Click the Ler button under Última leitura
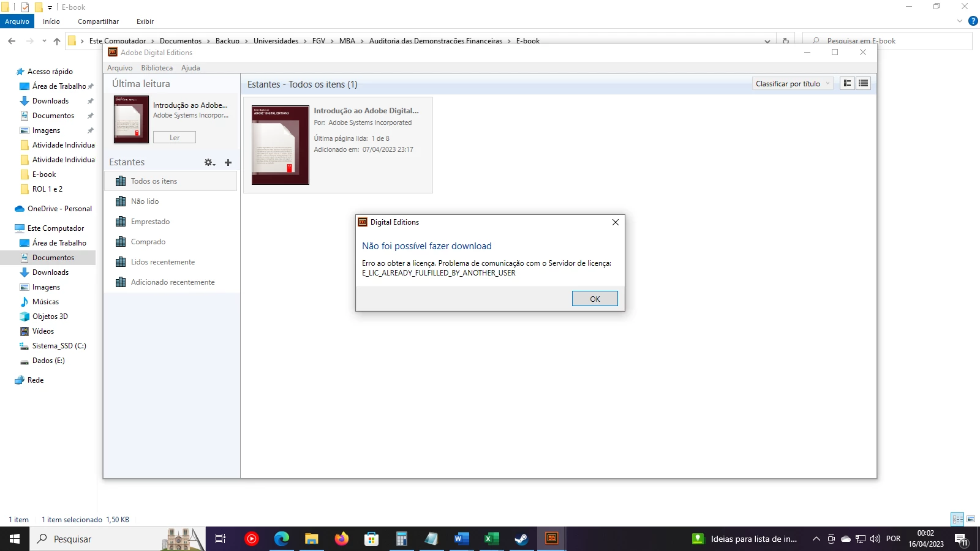Viewport: 980px width, 551px height. point(175,137)
